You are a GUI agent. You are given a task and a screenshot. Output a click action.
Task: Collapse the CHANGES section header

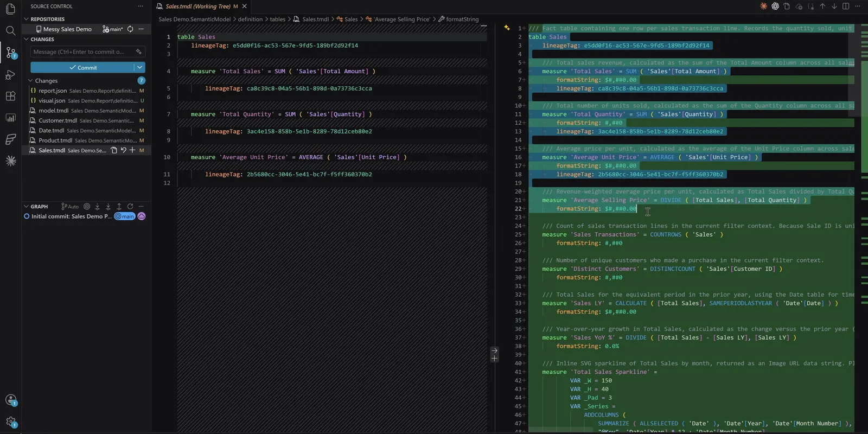(x=26, y=39)
